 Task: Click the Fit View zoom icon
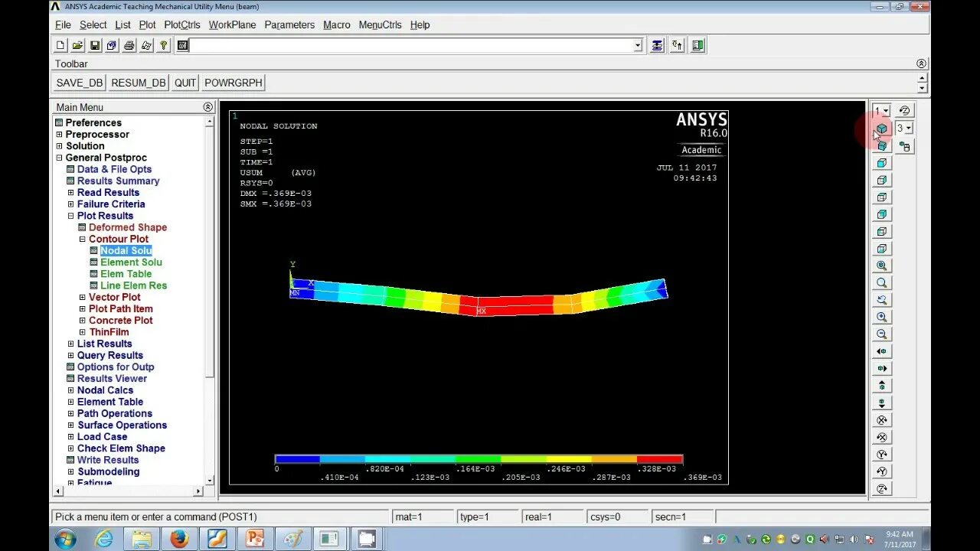(x=882, y=266)
